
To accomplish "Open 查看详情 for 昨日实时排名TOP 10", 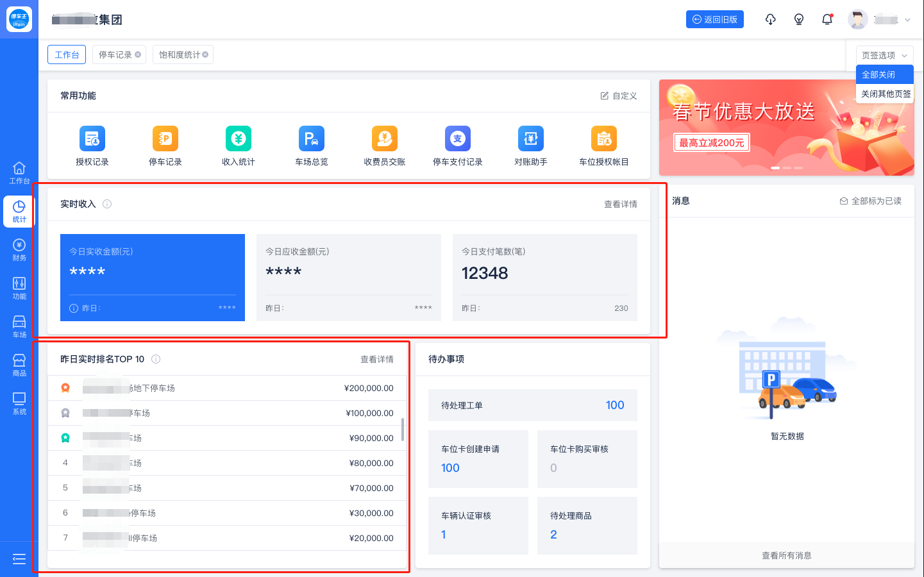I will point(377,359).
